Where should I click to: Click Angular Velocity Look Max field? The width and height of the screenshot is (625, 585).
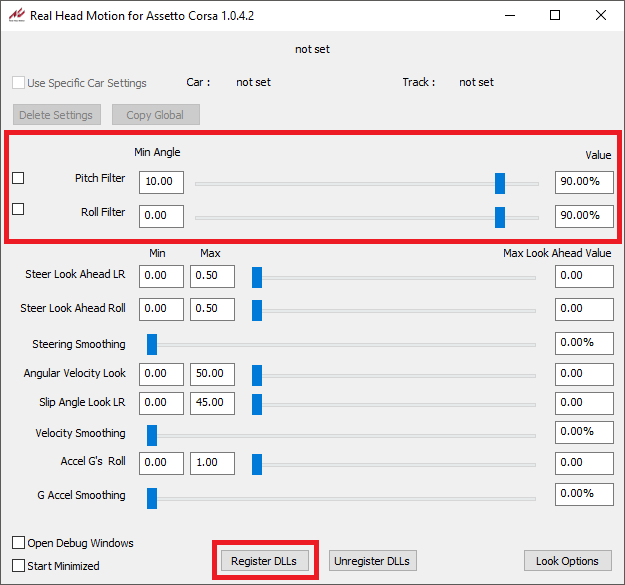[x=211, y=374]
